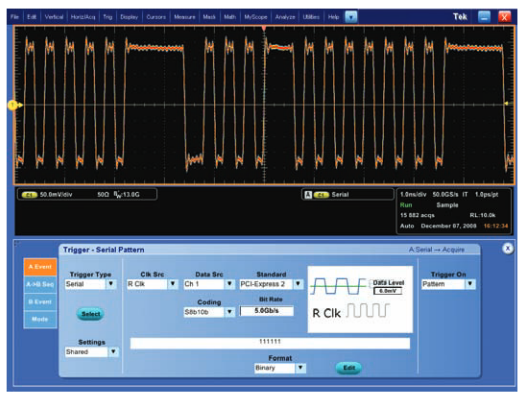The image size is (526, 399).
Task: Click the 50.0mV/div vertical scale readout
Action: click(x=56, y=195)
